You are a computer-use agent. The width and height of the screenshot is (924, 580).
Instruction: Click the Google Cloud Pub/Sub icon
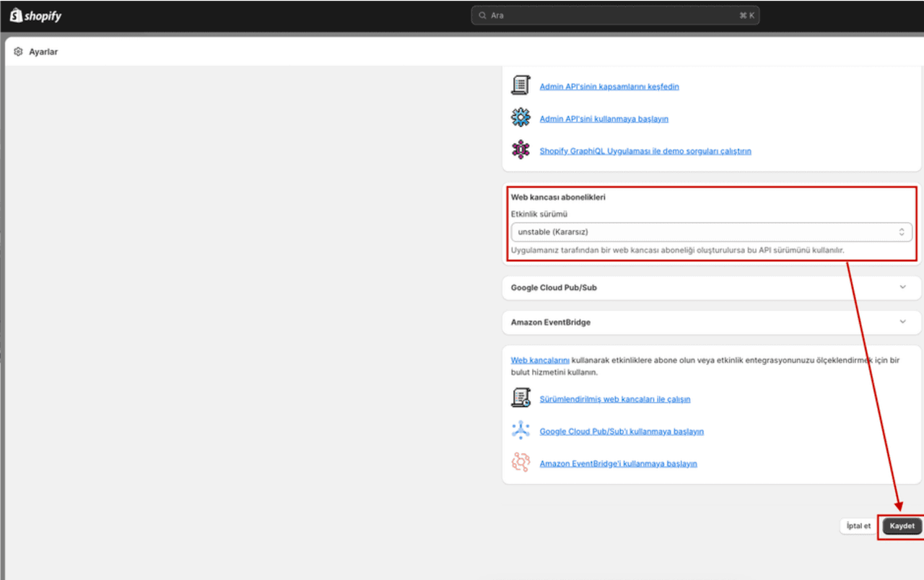click(x=520, y=430)
